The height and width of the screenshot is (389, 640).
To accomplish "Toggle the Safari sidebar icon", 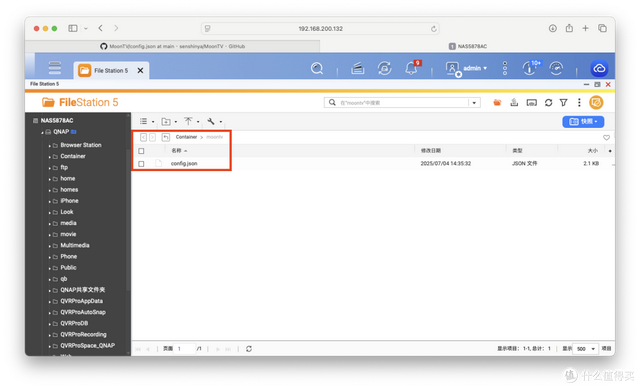I will tap(73, 28).
